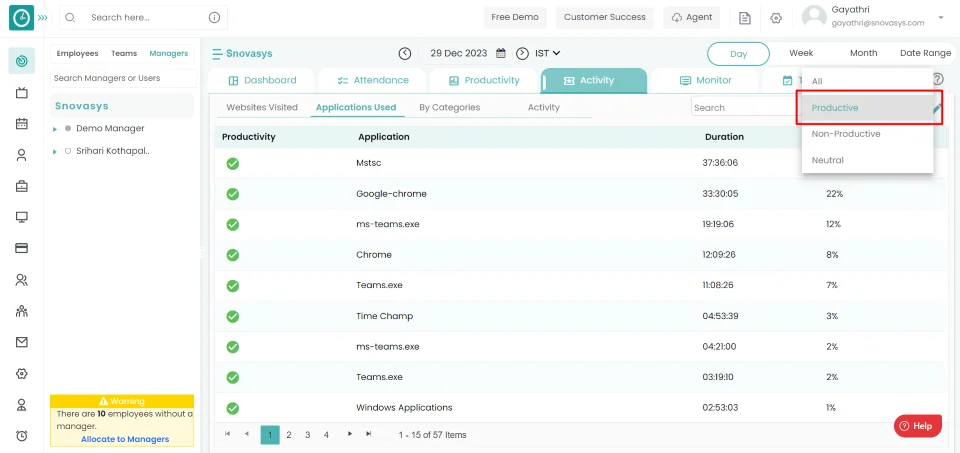Open the team group sidebar icon
Viewport: 960px width, 453px height.
pos(21,311)
